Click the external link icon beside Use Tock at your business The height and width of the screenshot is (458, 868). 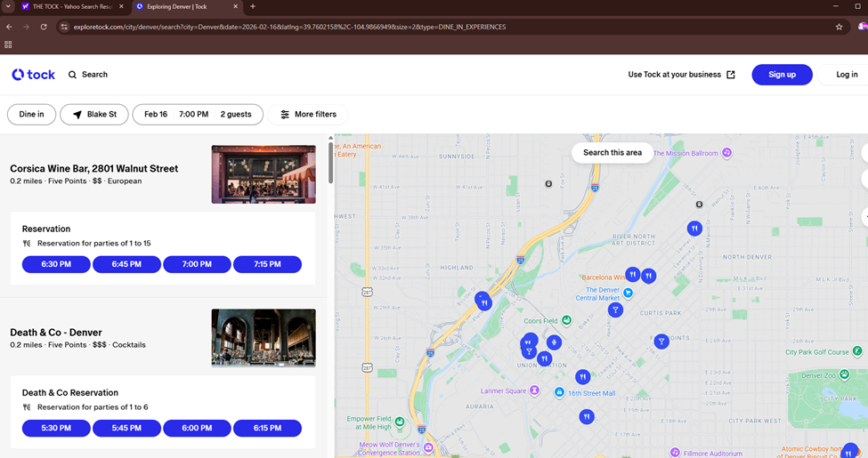pyautogui.click(x=731, y=75)
